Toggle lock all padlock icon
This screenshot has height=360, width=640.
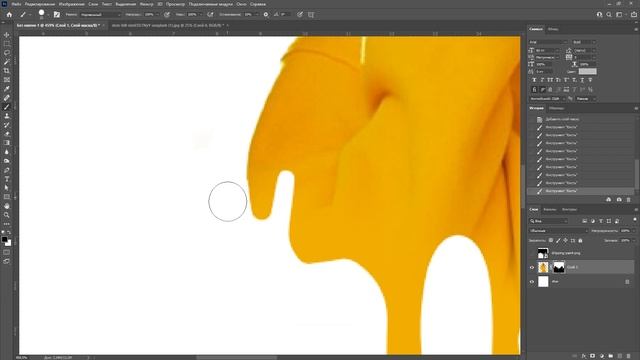(x=580, y=240)
